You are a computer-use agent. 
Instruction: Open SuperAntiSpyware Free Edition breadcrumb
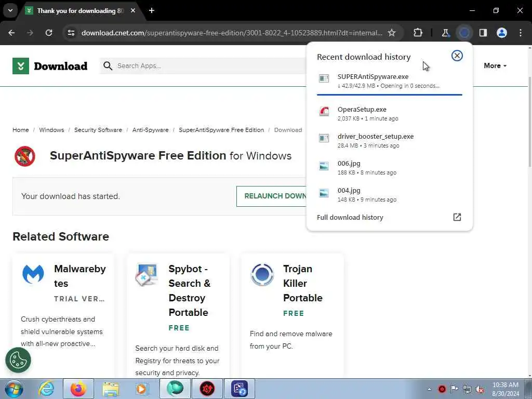[x=221, y=130]
